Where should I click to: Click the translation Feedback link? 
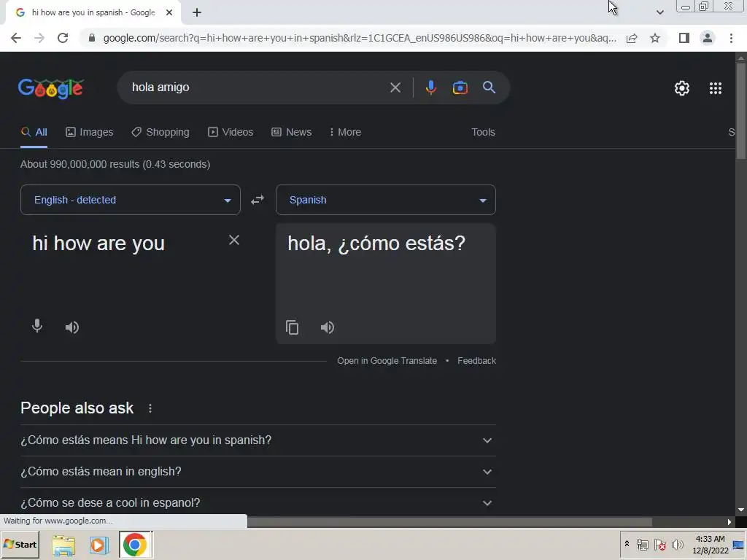pos(477,361)
